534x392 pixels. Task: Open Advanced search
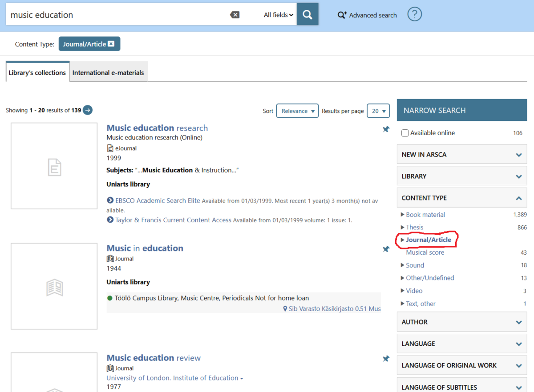coord(367,15)
